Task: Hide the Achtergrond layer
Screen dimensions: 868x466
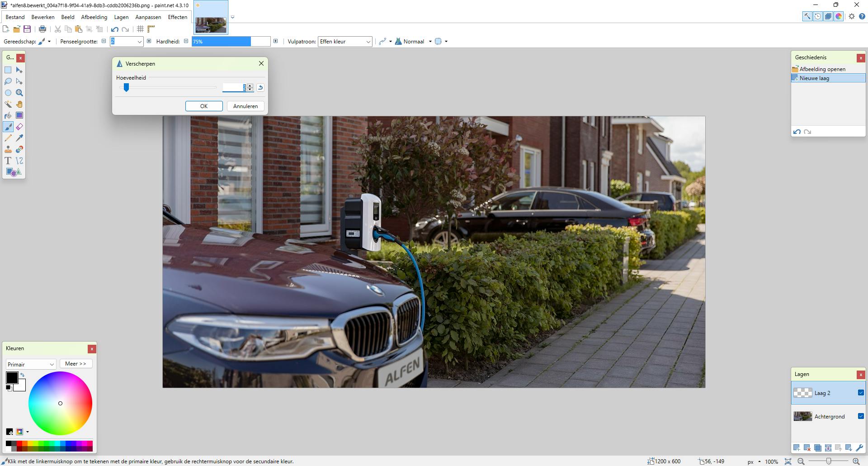Action: 861,416
